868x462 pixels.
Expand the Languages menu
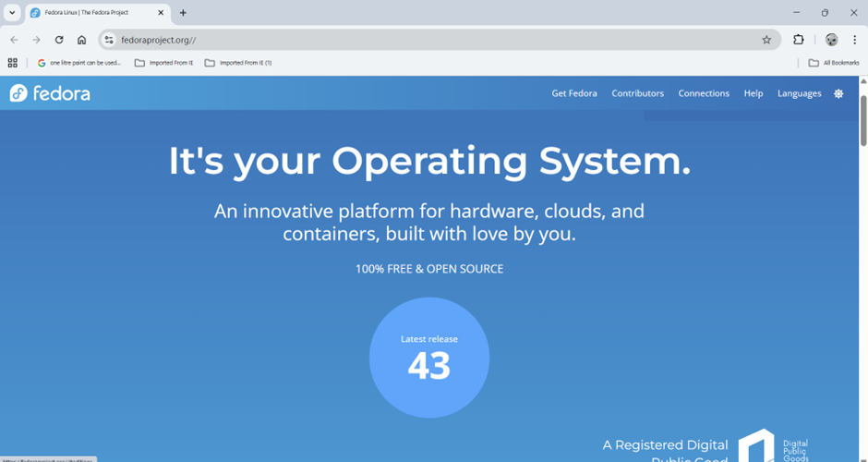coord(799,93)
